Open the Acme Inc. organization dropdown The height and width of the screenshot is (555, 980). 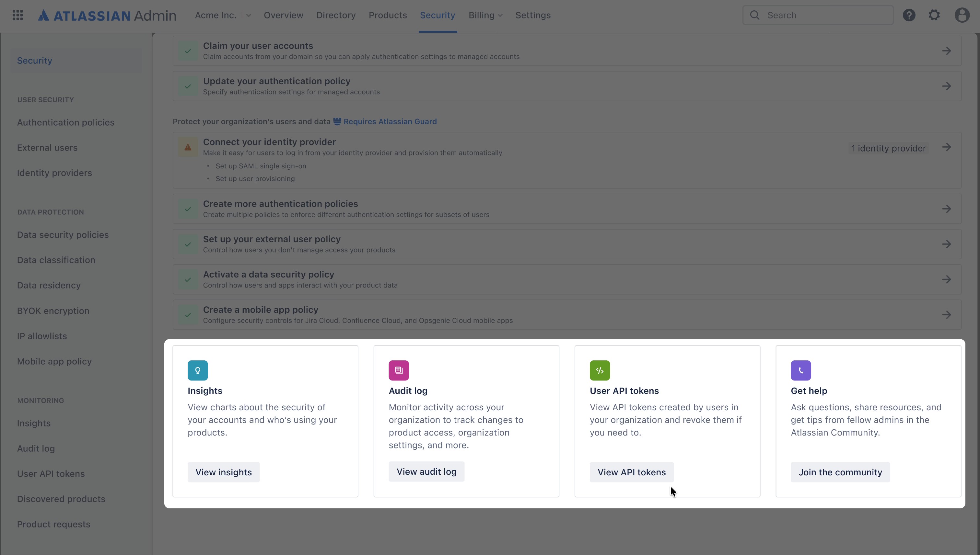(x=223, y=15)
